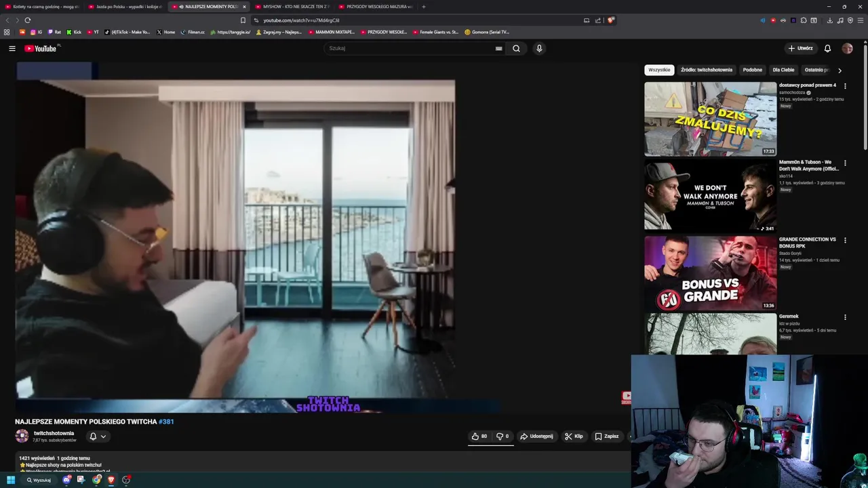
Task: Open the browser downloads icon
Action: pos(829,20)
